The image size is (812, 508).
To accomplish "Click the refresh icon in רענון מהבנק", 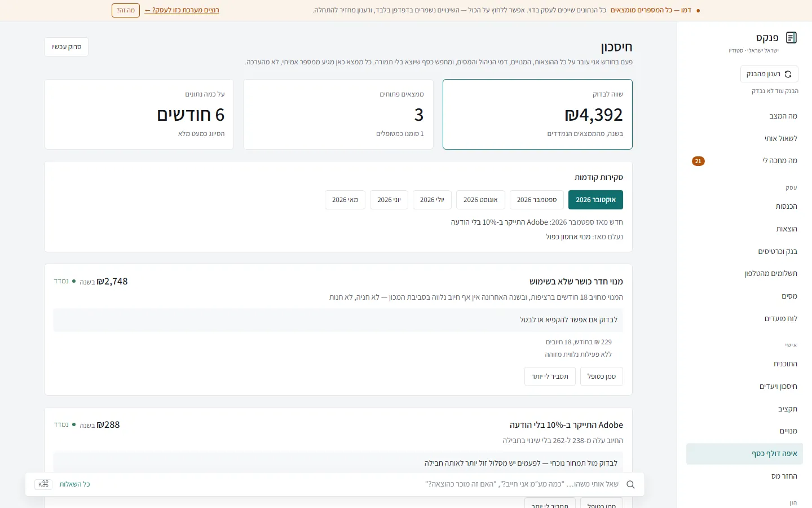I will point(788,74).
